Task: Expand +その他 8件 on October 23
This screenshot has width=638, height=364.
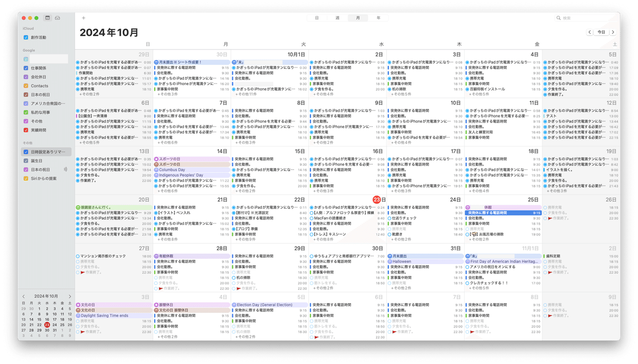Action: coord(322,240)
